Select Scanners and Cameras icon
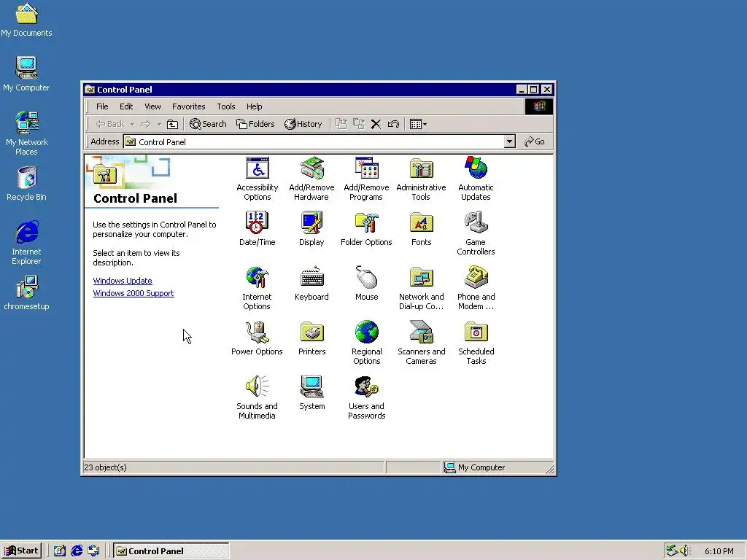Screen dimensions: 747x560 (421, 332)
